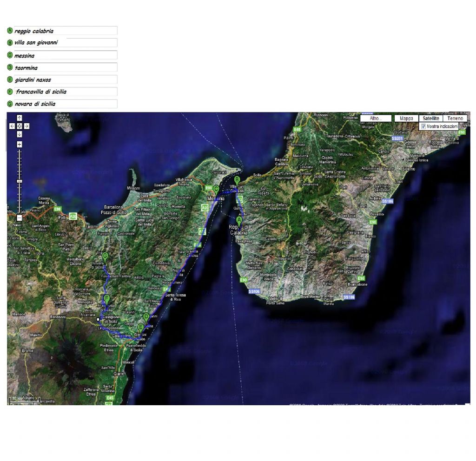476x461 pixels.
Task: Focus the messina waypoint field
Action: click(x=66, y=55)
